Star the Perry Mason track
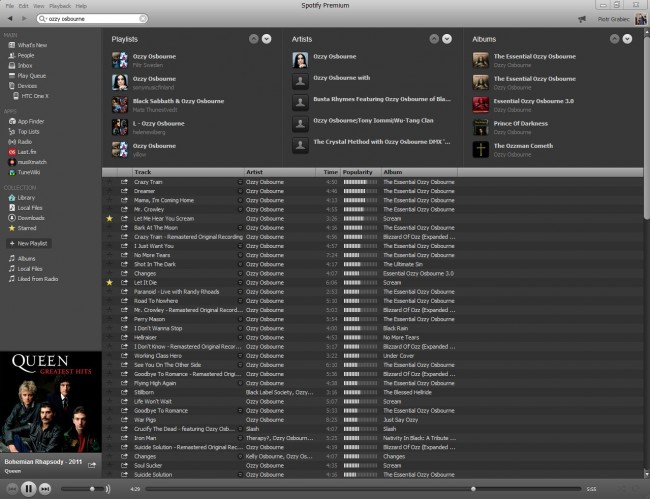Viewport: 650px width, 499px height. 109,319
